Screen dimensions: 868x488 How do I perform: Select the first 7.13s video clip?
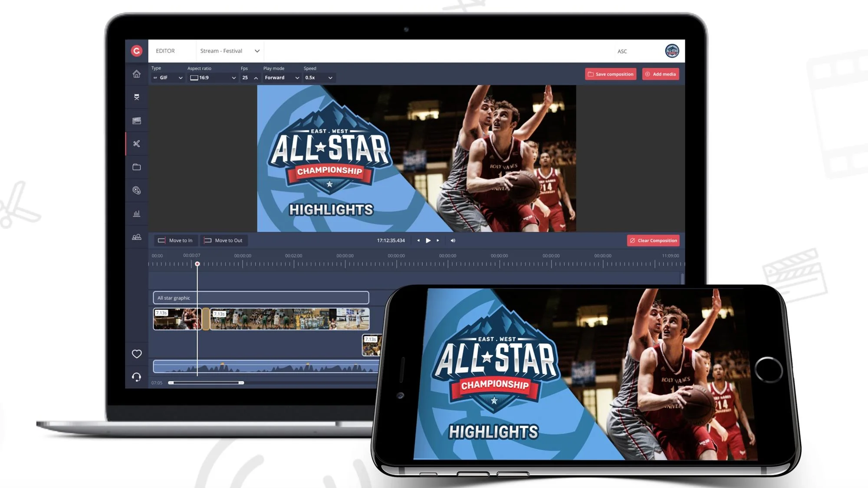click(x=177, y=319)
